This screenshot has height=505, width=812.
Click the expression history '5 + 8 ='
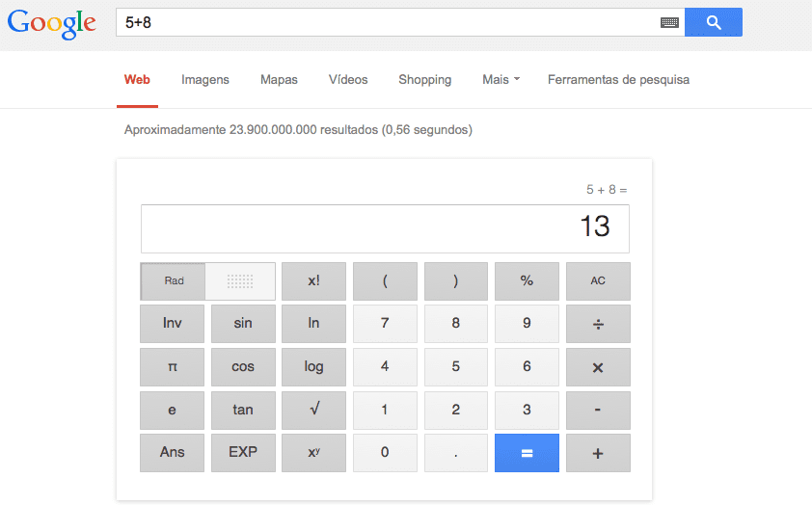point(607,190)
